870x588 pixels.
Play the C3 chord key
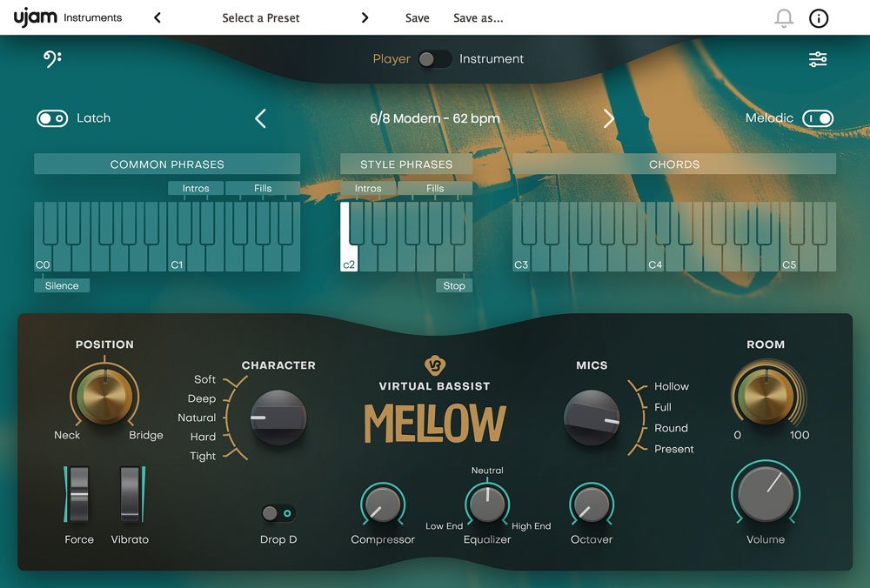521,257
